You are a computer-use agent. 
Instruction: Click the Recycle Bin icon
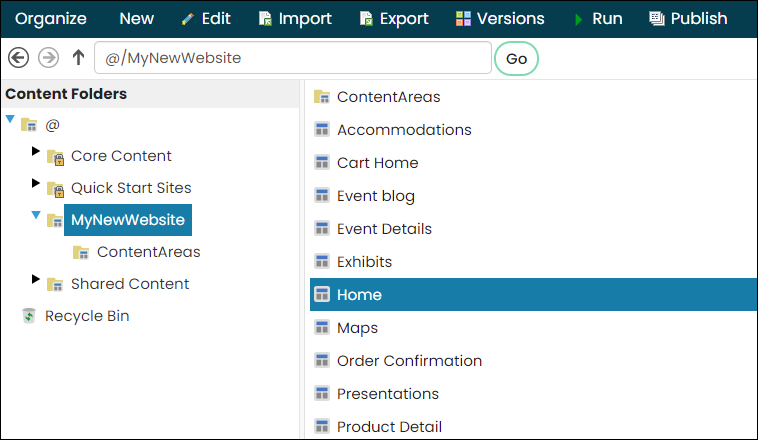pos(29,316)
